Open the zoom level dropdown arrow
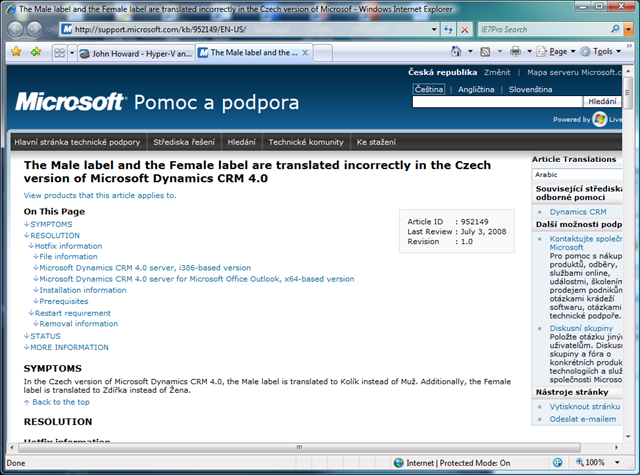This screenshot has height=475, width=640. pos(617,462)
